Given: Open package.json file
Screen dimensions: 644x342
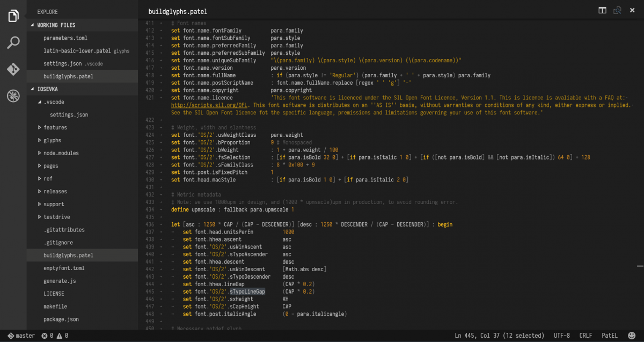Looking at the screenshot, I should coord(82,319).
